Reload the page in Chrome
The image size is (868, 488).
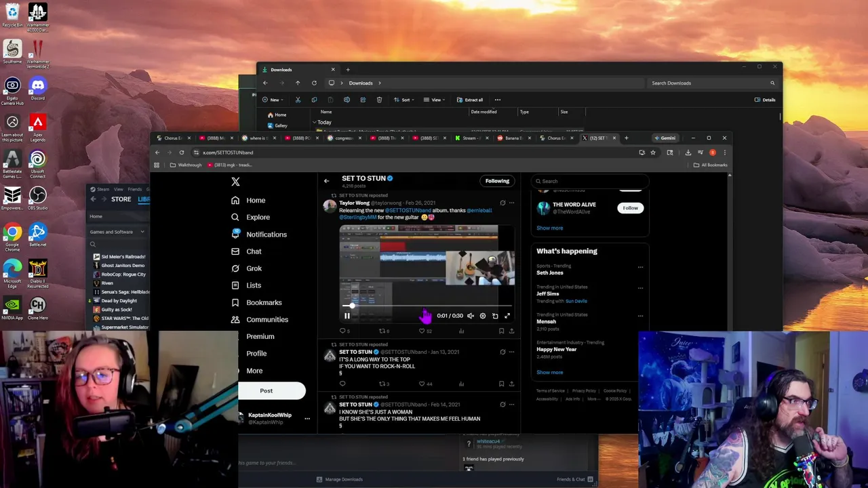pyautogui.click(x=181, y=152)
